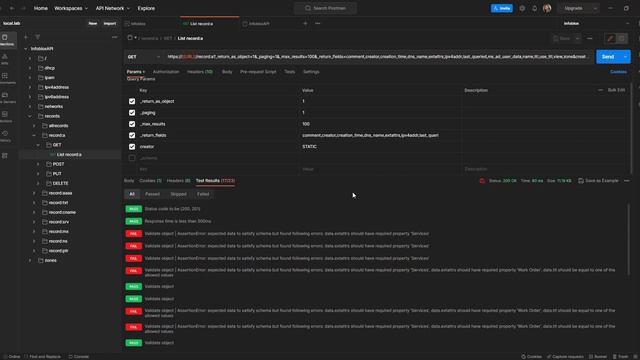Click the pencil edit icon near Save
The image size is (640, 360).
[x=610, y=38]
